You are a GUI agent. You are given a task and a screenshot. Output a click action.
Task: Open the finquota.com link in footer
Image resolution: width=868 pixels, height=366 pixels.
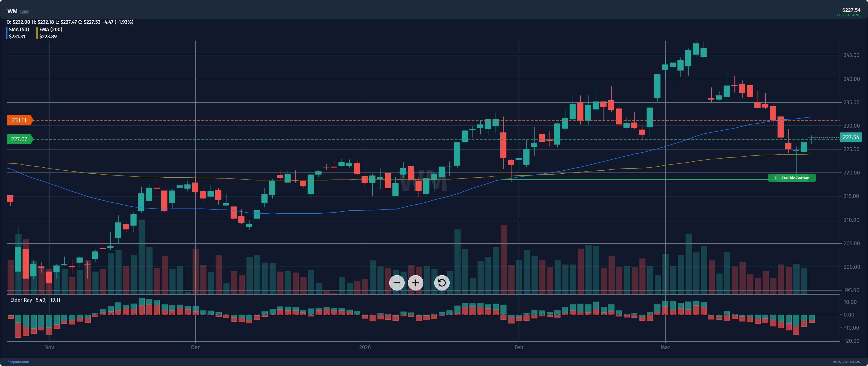pos(18,362)
